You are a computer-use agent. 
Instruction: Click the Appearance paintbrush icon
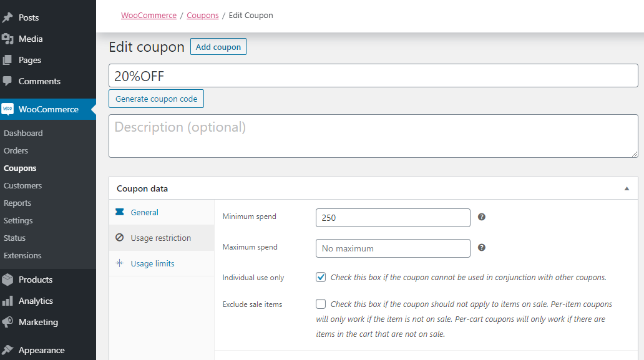click(7, 350)
